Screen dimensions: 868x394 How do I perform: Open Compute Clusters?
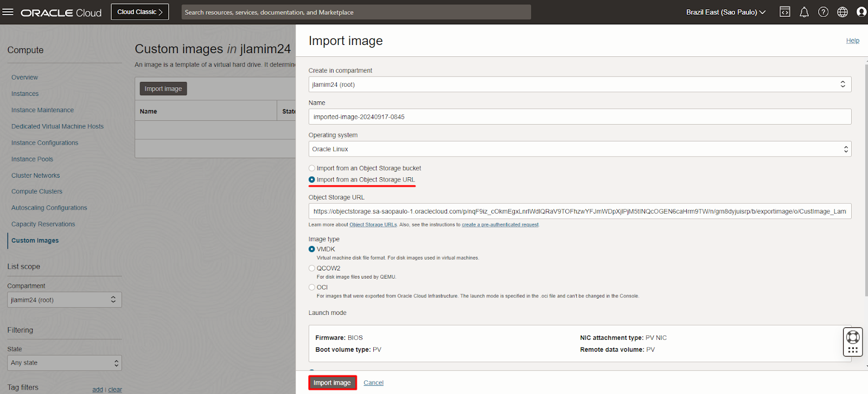[37, 191]
